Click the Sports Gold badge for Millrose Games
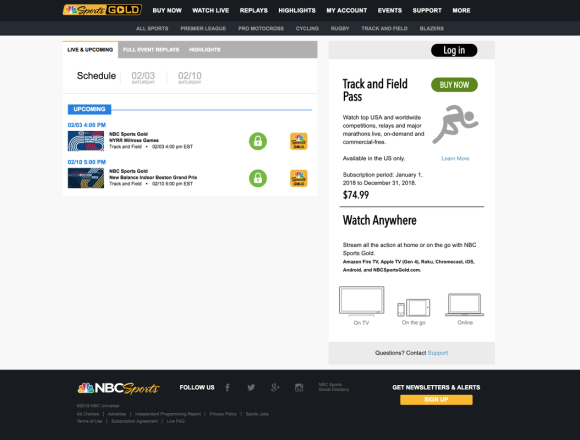This screenshot has height=440, width=580. pyautogui.click(x=299, y=141)
